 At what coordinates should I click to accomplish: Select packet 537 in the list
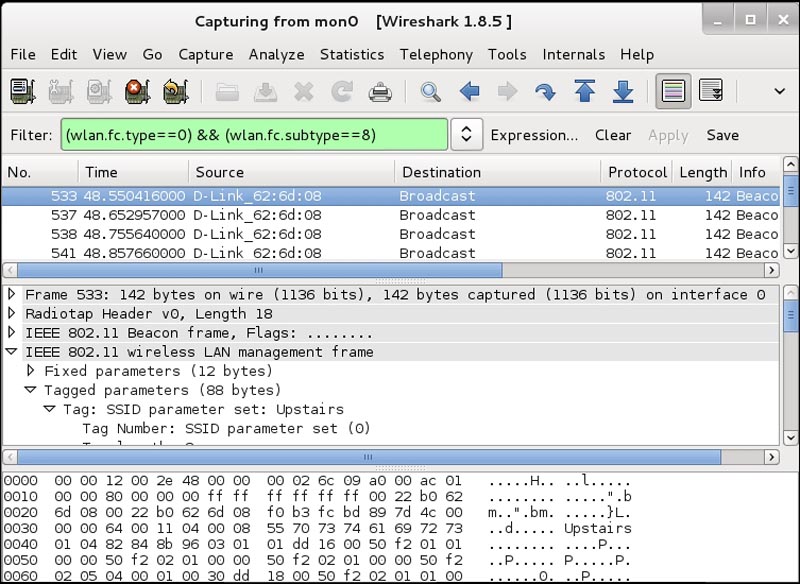[300, 215]
